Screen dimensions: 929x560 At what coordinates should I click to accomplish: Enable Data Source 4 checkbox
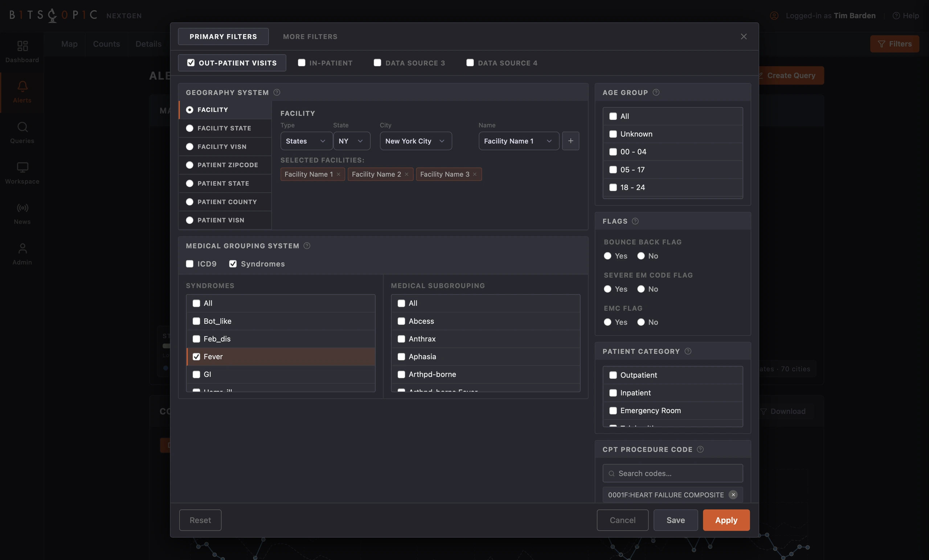pos(470,63)
